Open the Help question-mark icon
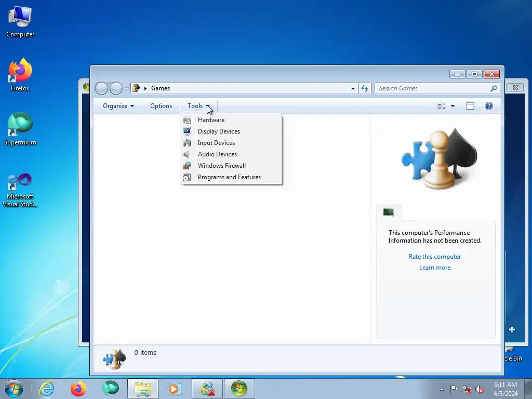The width and height of the screenshot is (532, 399). 488,106
